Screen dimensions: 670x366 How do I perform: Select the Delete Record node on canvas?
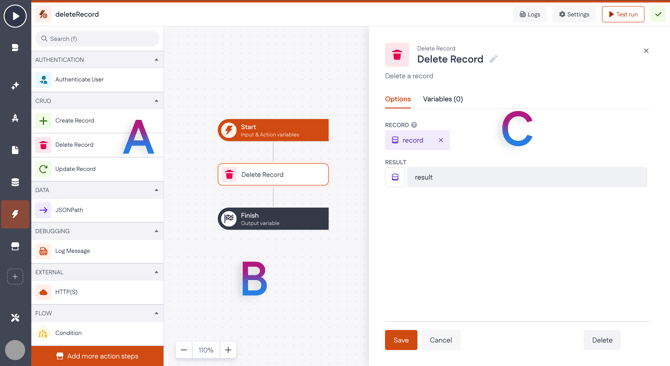click(273, 174)
